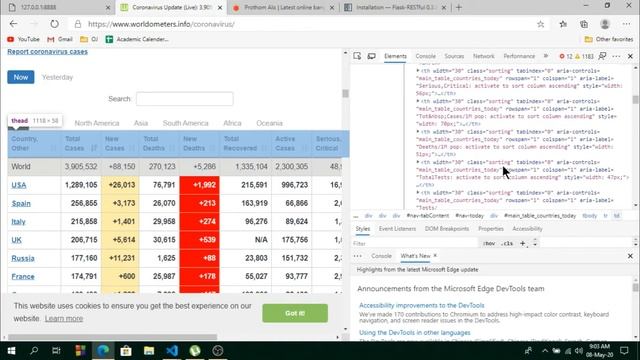This screenshot has width=640, height=360.
Task: Open the Event Listeners pane
Action: click(x=397, y=229)
